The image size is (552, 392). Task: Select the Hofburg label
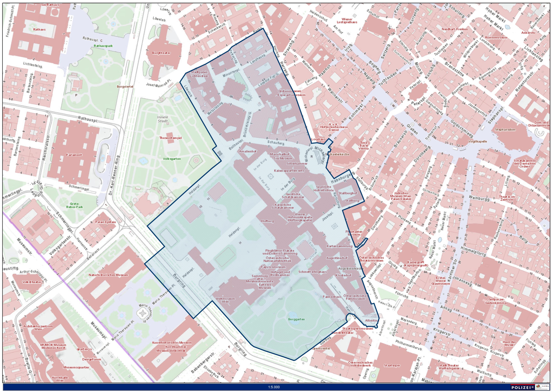point(268,221)
